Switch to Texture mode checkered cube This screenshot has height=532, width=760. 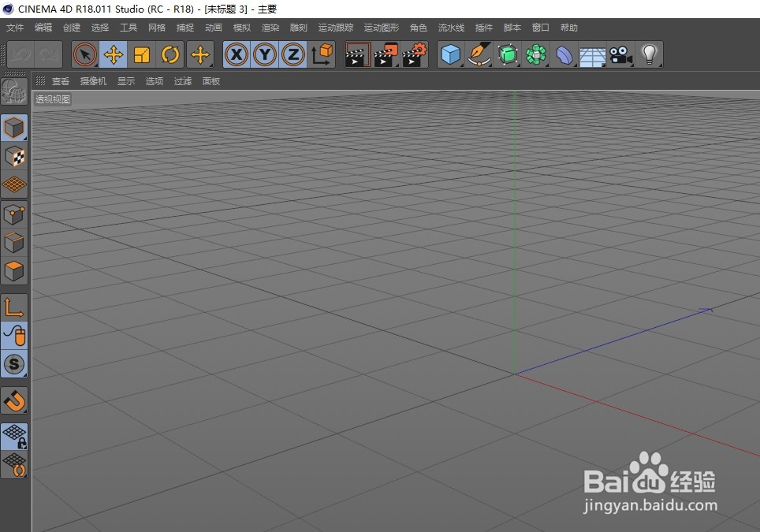[x=14, y=157]
